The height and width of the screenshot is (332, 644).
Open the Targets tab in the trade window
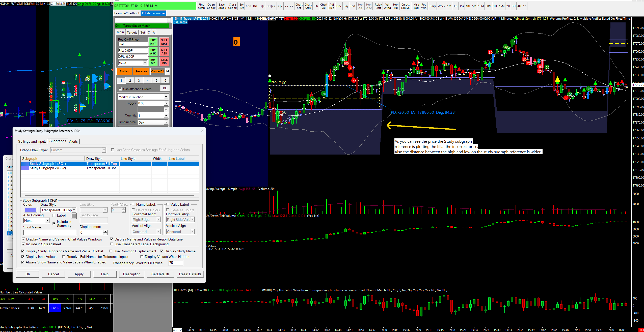pyautogui.click(x=132, y=32)
